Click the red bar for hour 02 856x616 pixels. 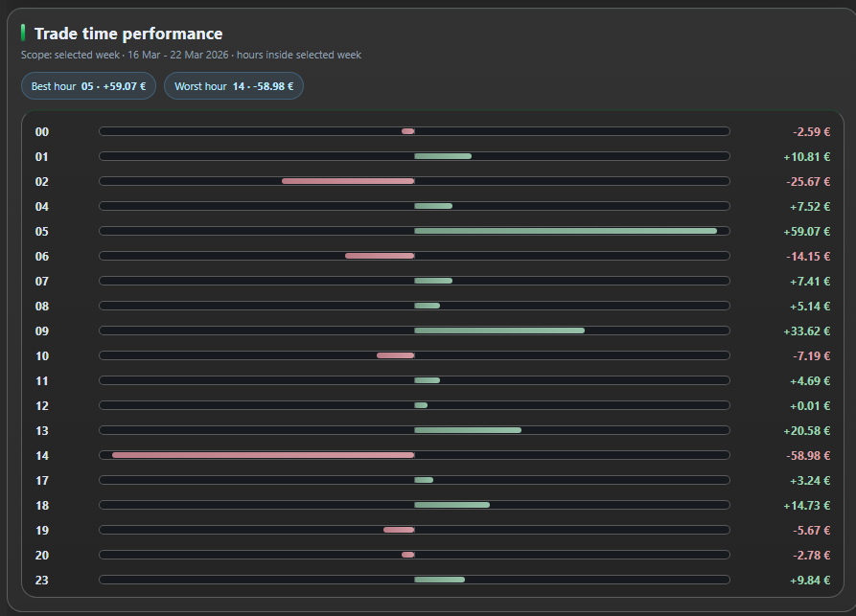(348, 181)
